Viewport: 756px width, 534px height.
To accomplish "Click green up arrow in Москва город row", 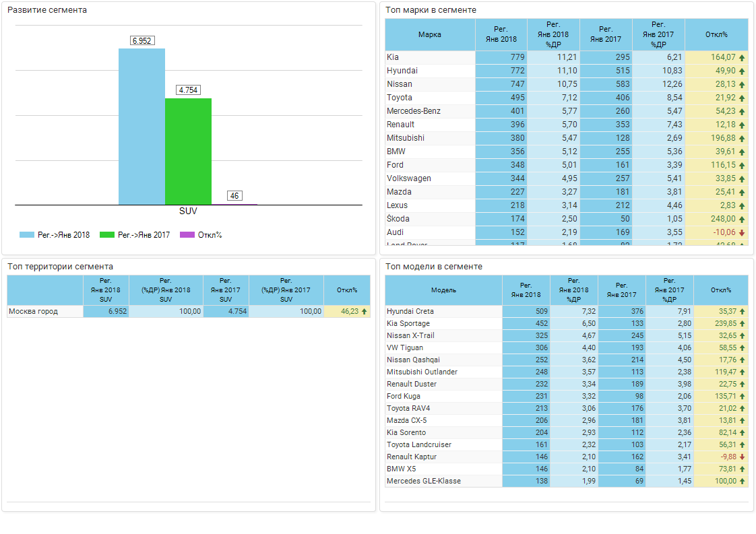I will click(x=365, y=311).
